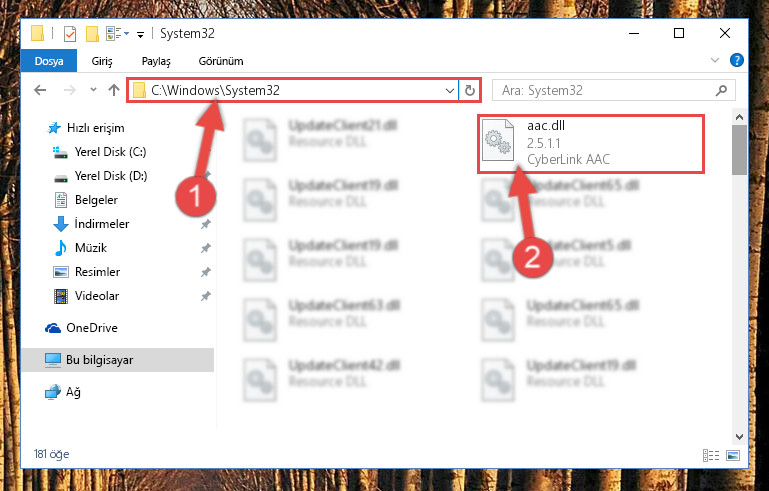Image resolution: width=769 pixels, height=491 pixels.
Task: Click the New folder icon in quick toolbar
Action: pos(92,34)
